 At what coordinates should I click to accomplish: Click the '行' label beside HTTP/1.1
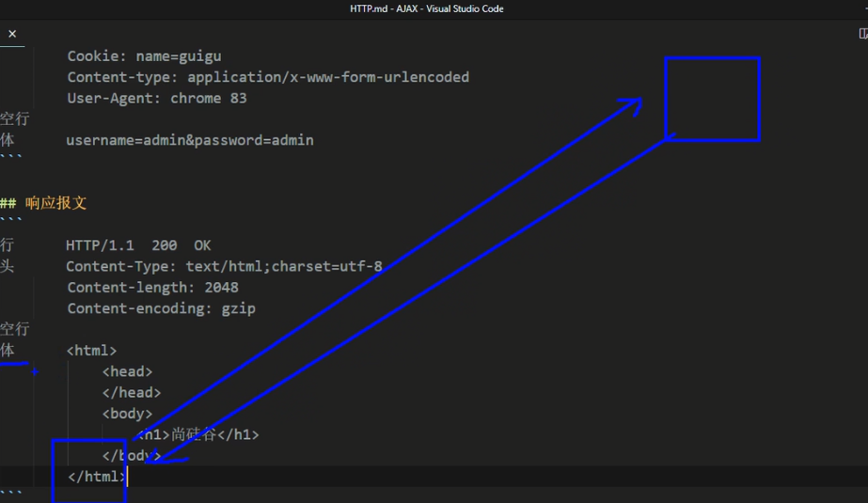8,245
